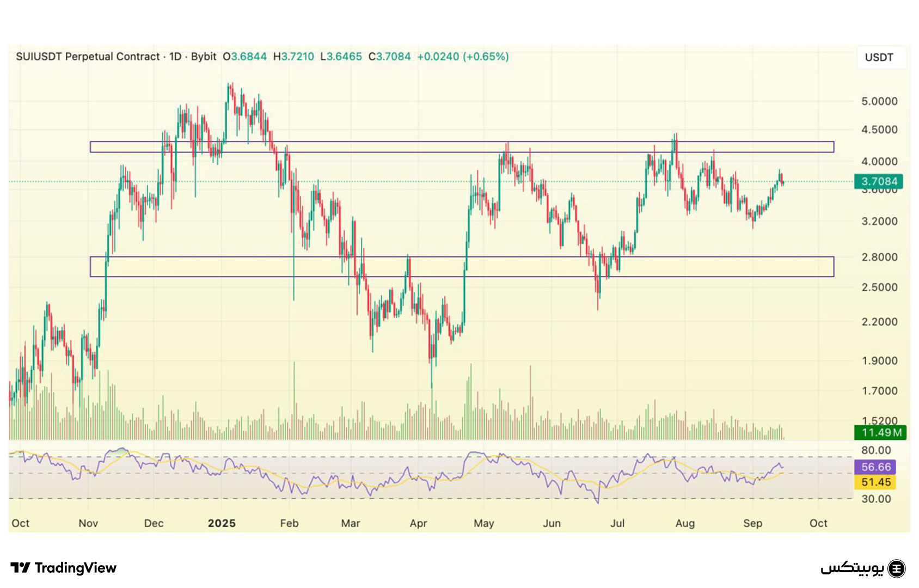Click the Ubitex round logo icon
The image size is (919, 588).
click(x=896, y=568)
